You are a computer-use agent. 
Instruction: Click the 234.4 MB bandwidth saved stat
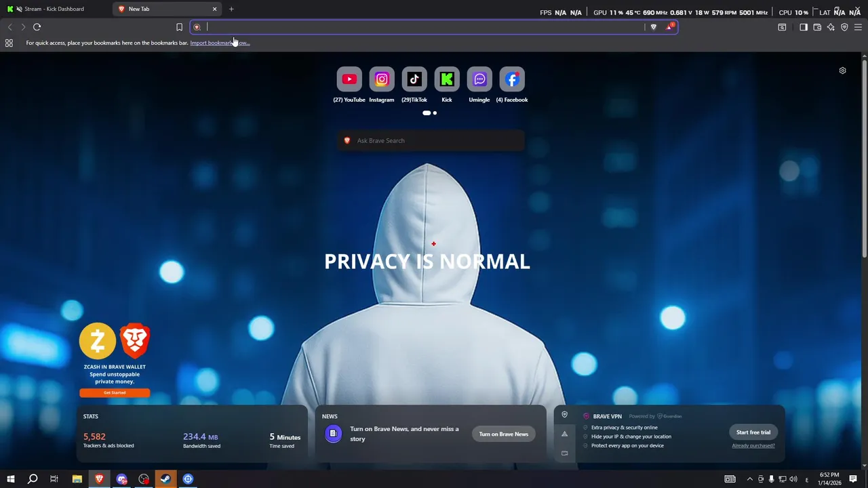pos(201,441)
